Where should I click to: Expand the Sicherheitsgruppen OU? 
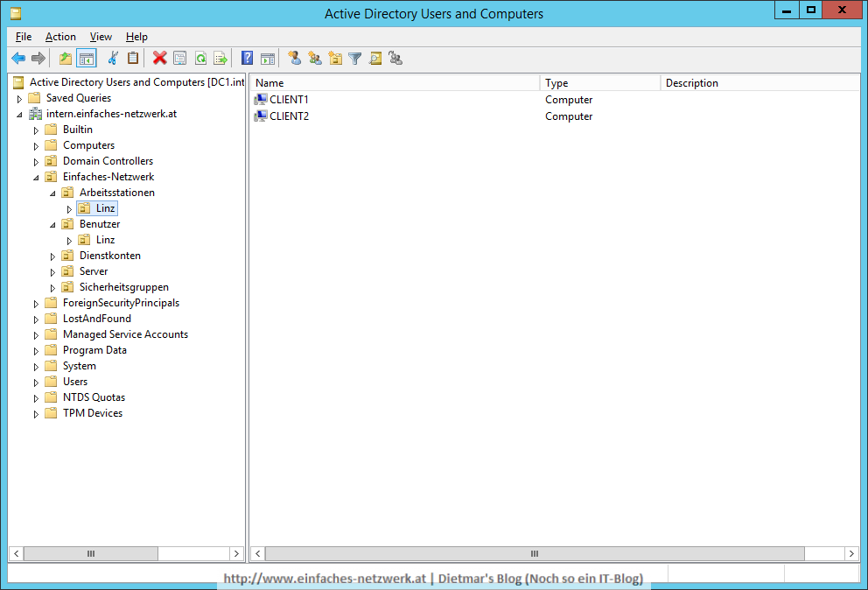pyautogui.click(x=52, y=288)
